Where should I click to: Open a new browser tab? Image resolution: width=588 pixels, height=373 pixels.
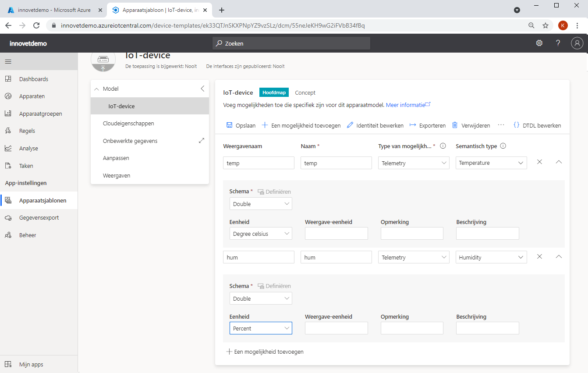(x=222, y=10)
